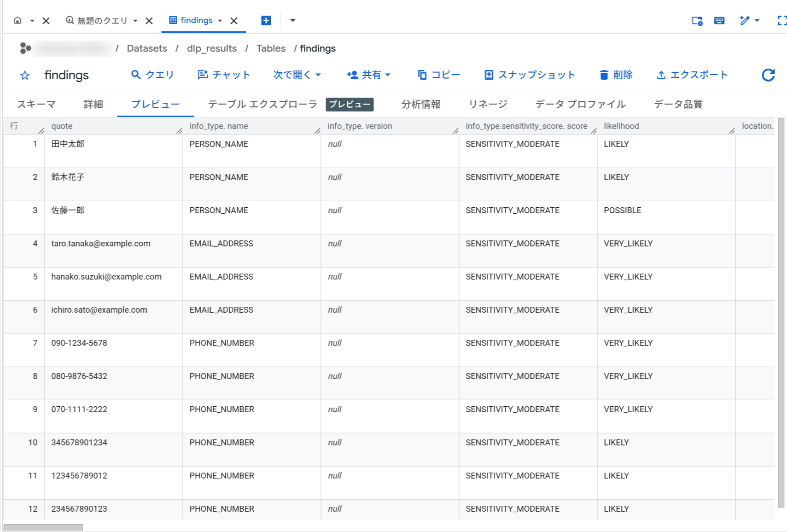787x532 pixels.
Task: Click the likelihood column resize handle
Action: (x=732, y=131)
